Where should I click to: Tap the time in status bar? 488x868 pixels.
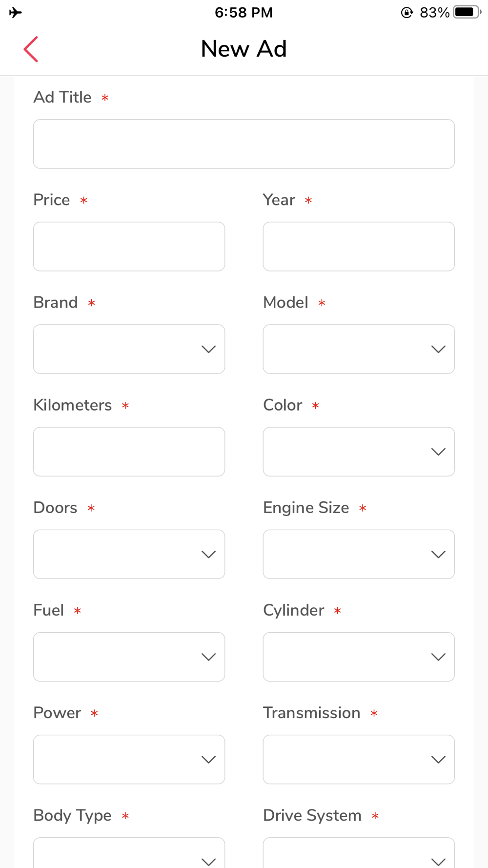[244, 12]
